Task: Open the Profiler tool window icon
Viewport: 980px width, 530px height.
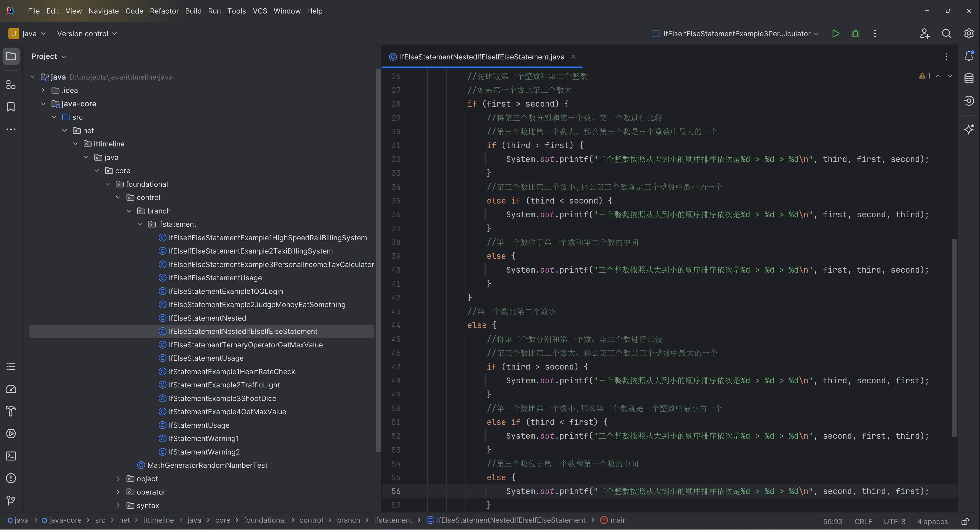Action: (x=11, y=389)
